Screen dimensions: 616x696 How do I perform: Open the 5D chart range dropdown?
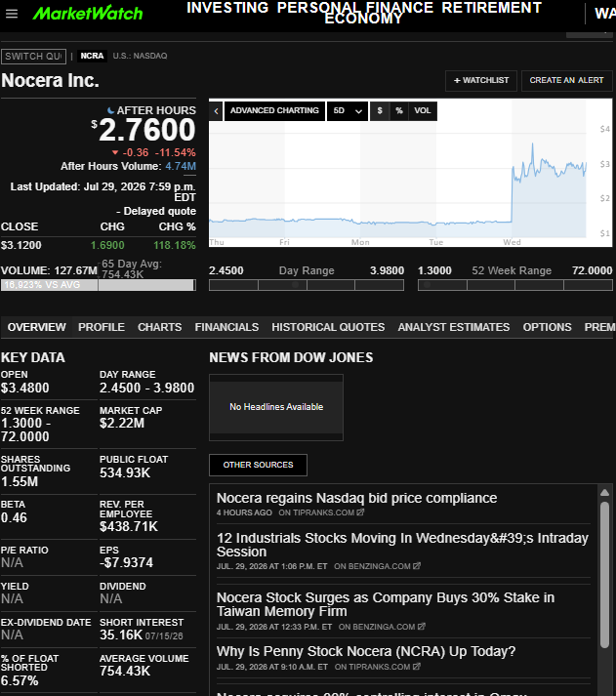pos(348,111)
